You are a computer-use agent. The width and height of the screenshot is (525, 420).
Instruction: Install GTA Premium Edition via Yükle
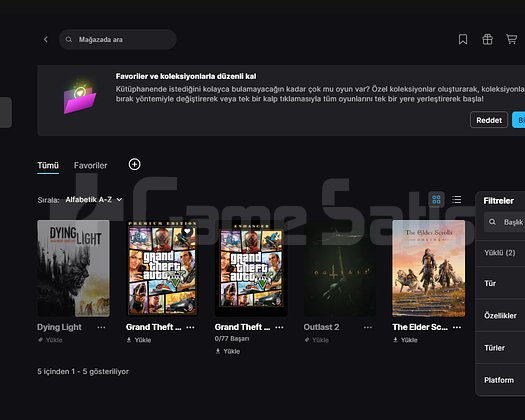[139, 340]
